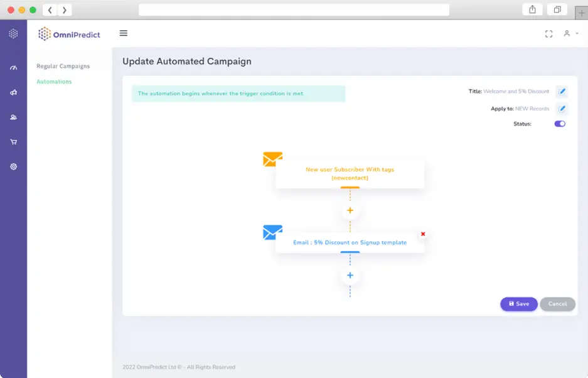This screenshot has height=378, width=588.
Task: Edit the Apply to setting pencil icon
Action: point(562,109)
